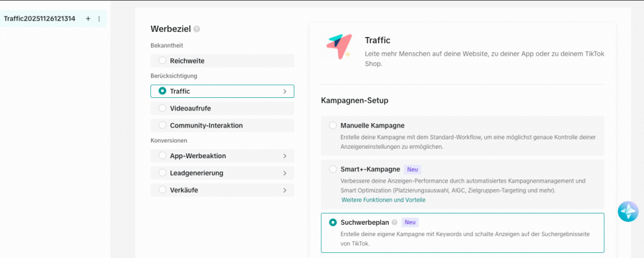Click the plus icon beside campaign name
This screenshot has height=258, width=644.
(88, 19)
